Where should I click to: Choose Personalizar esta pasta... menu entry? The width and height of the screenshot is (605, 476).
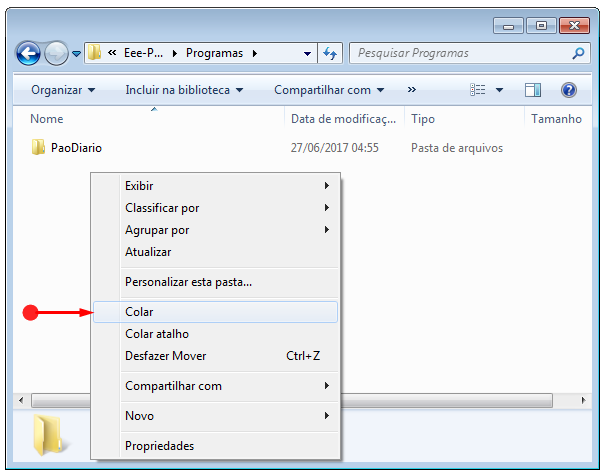(x=215, y=282)
